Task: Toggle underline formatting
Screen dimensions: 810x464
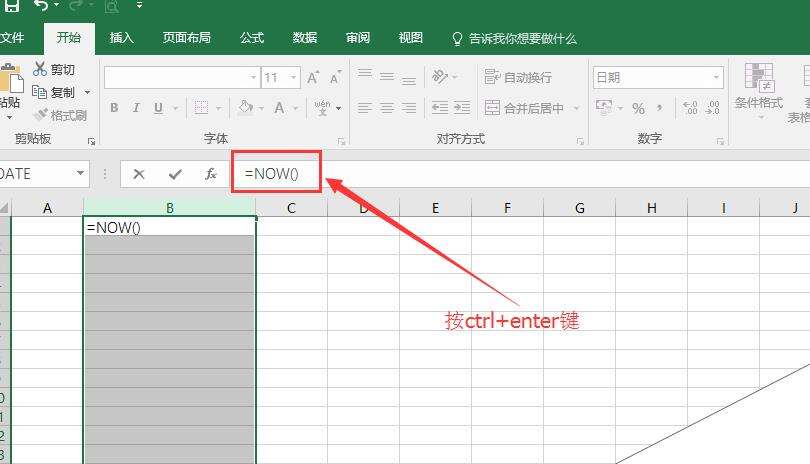Action: pos(158,108)
